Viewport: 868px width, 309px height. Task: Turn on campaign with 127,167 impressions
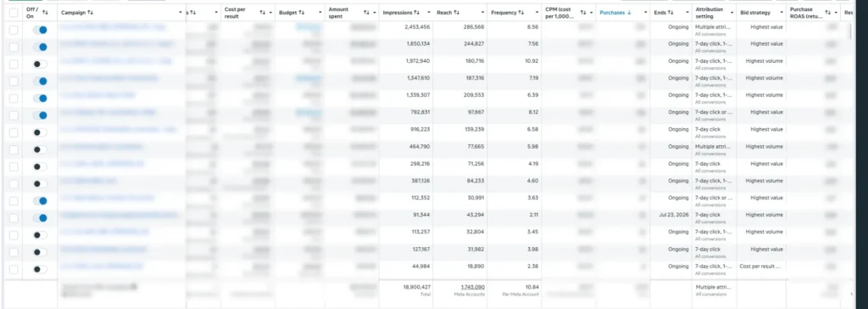click(40, 252)
